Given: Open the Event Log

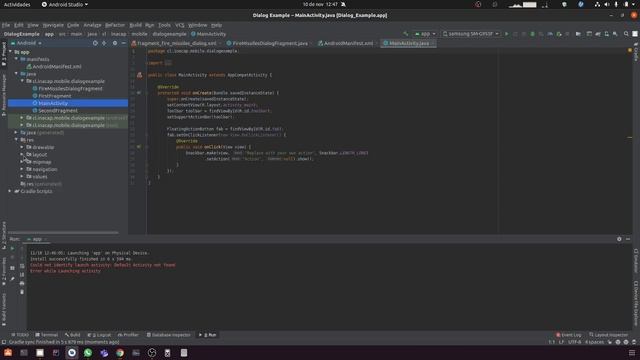Looking at the screenshot, I should 569,335.
